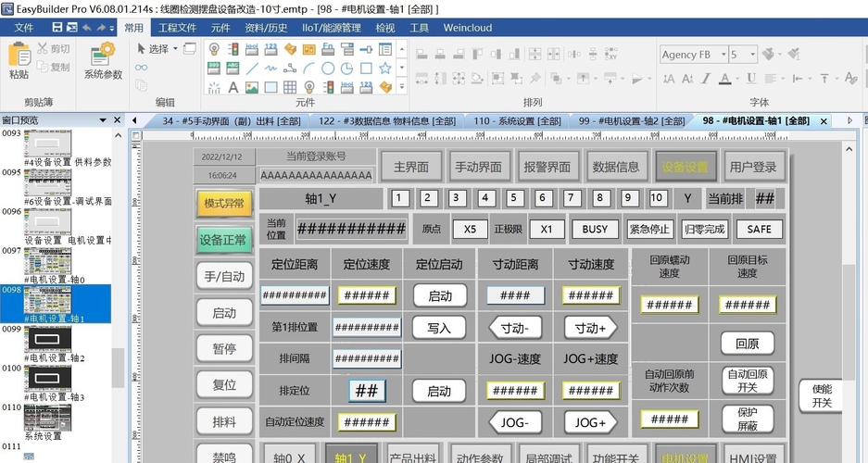Click the 剪切 scissors icon
868x463 pixels.
(x=43, y=49)
